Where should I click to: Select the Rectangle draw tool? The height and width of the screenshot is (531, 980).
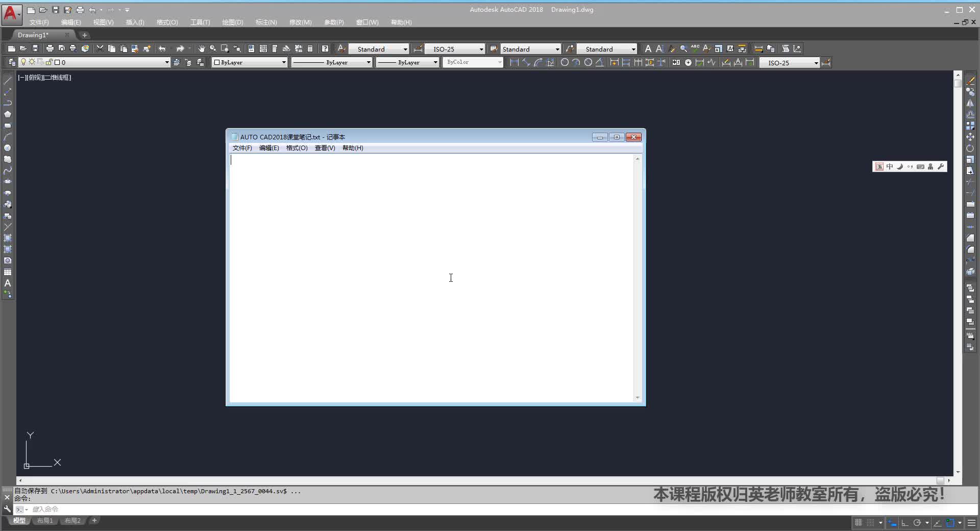click(x=8, y=126)
